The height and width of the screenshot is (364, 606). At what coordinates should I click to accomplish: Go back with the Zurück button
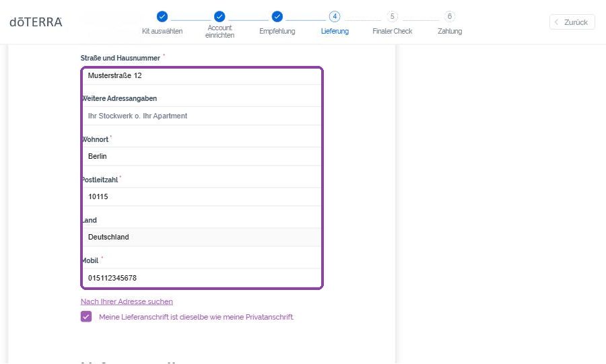[x=572, y=22]
